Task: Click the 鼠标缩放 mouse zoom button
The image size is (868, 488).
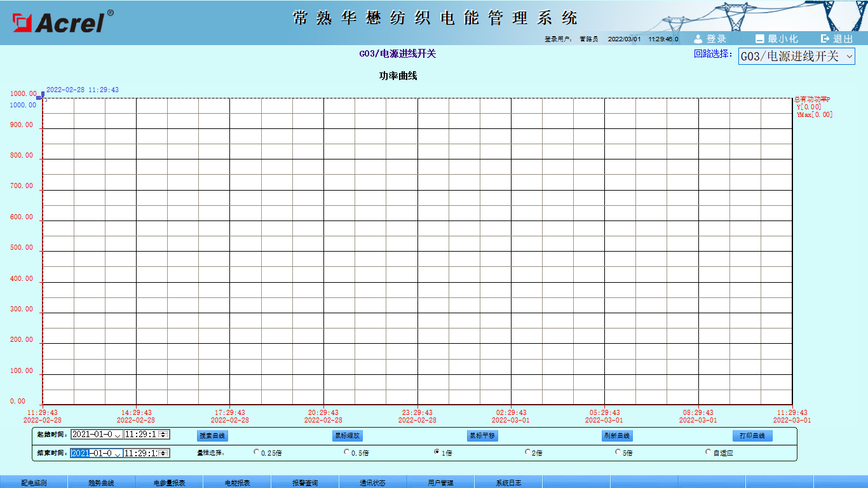Action: coord(348,436)
